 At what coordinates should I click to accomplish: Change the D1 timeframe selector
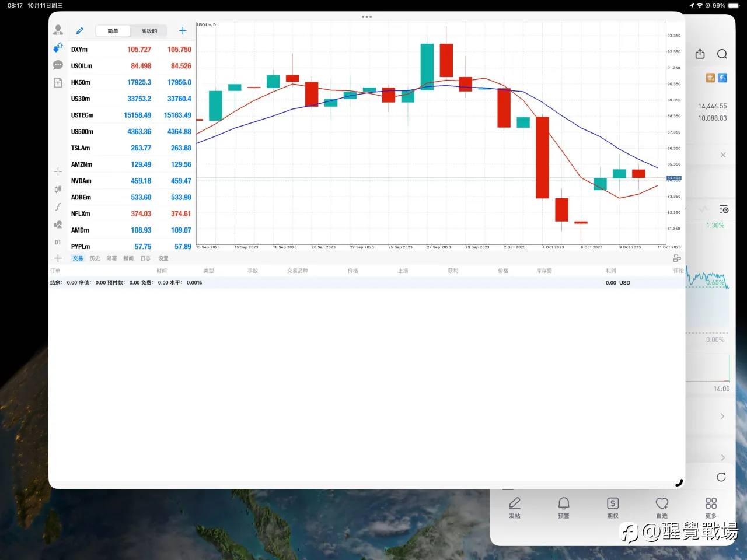(58, 242)
